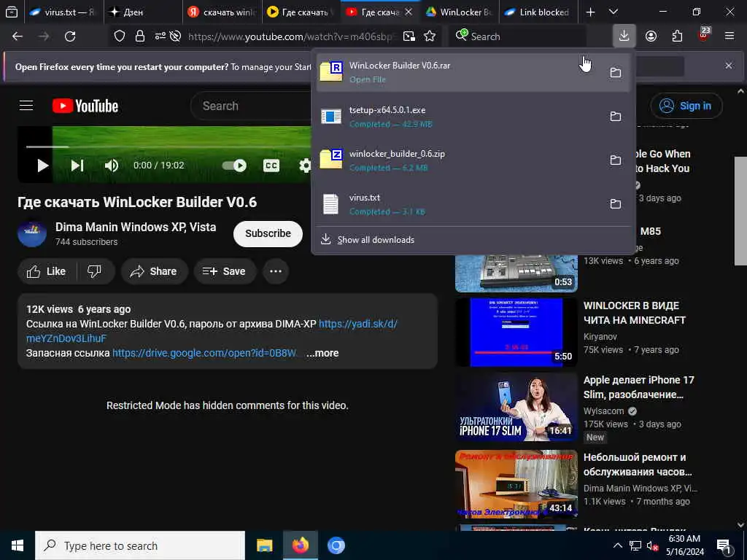747x560 pixels.
Task: Click the Sign in button
Action: tap(686, 106)
